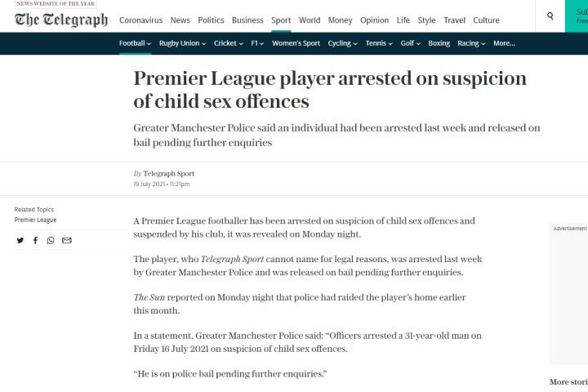Open the F1 dropdown chevron
The image size is (588, 392).
262,43
